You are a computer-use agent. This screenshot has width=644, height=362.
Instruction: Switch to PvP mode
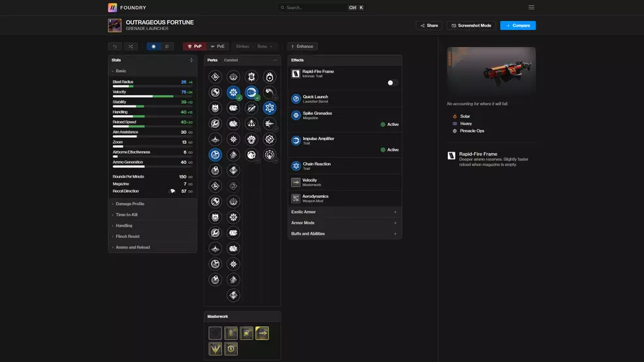click(x=194, y=46)
